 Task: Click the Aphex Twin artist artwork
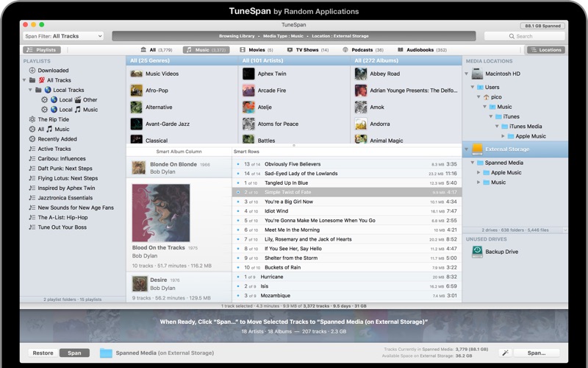pyautogui.click(x=248, y=74)
